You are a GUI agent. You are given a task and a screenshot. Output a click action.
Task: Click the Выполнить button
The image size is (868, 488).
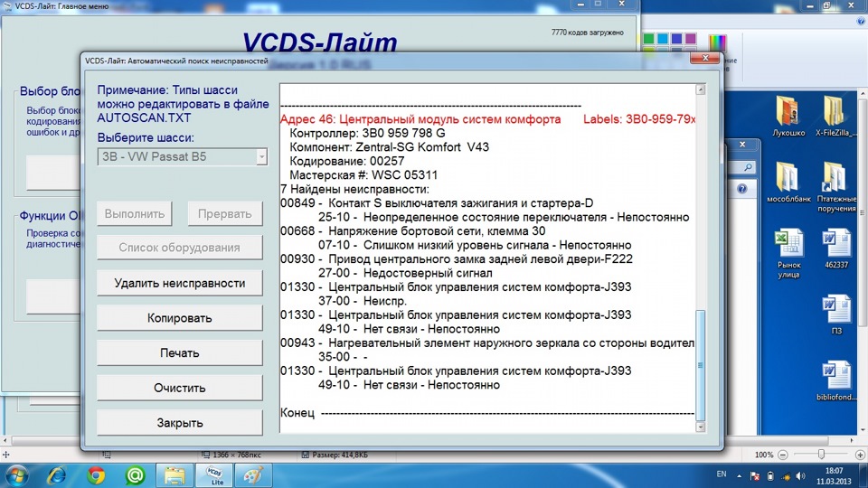click(x=135, y=213)
